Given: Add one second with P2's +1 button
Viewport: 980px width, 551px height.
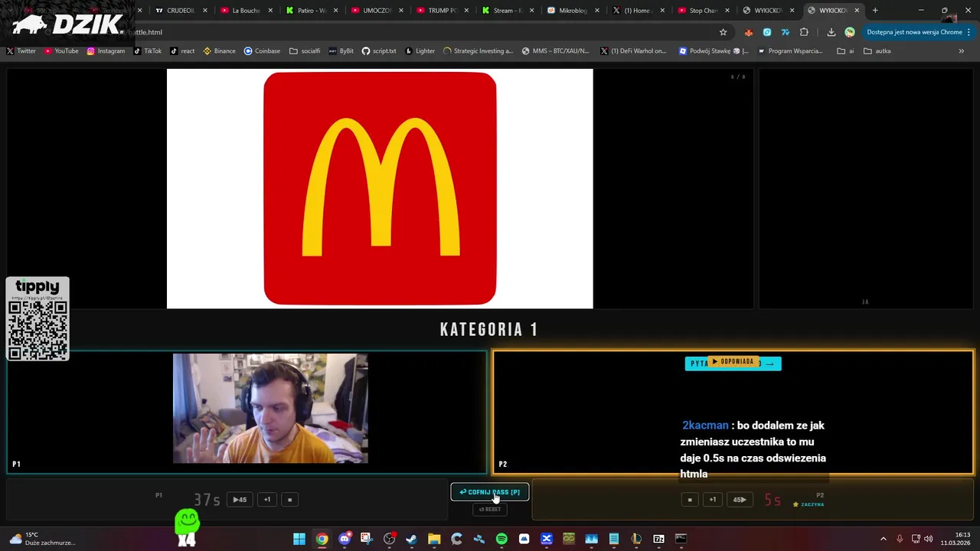Looking at the screenshot, I should click(712, 500).
